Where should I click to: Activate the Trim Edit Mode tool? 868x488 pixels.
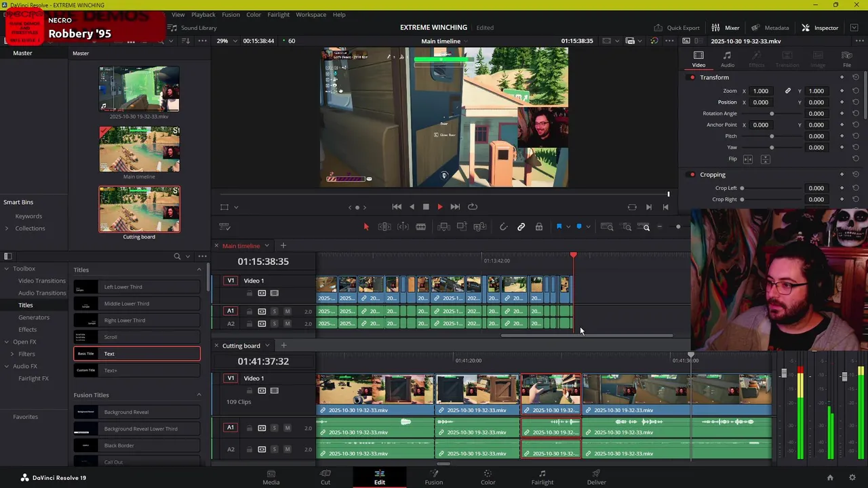(384, 227)
